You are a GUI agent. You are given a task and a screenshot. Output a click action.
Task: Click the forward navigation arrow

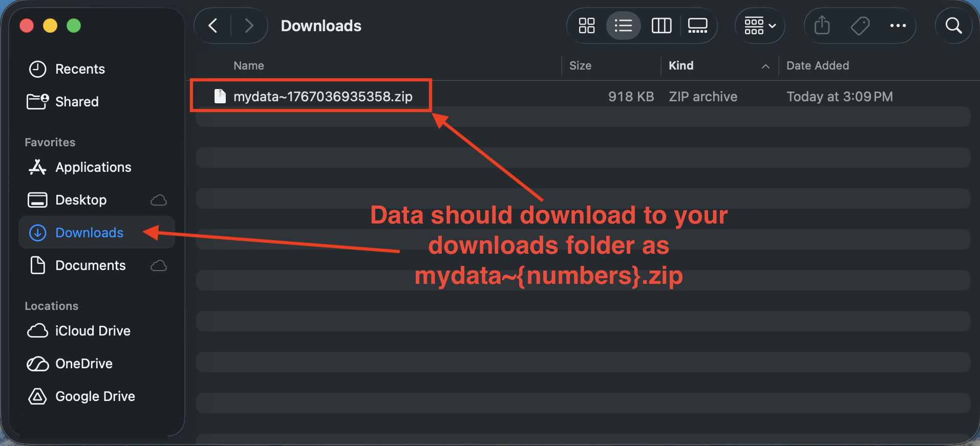tap(249, 25)
